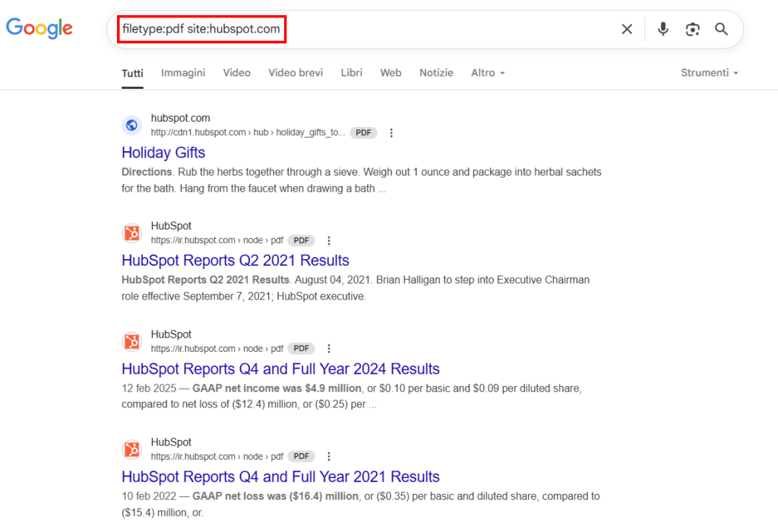
Task: Select the Notizie tab
Action: coord(436,73)
